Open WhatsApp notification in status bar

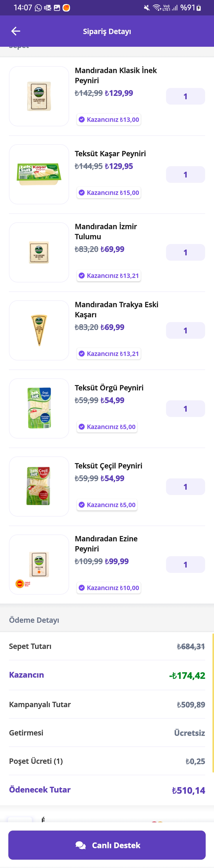38,8
